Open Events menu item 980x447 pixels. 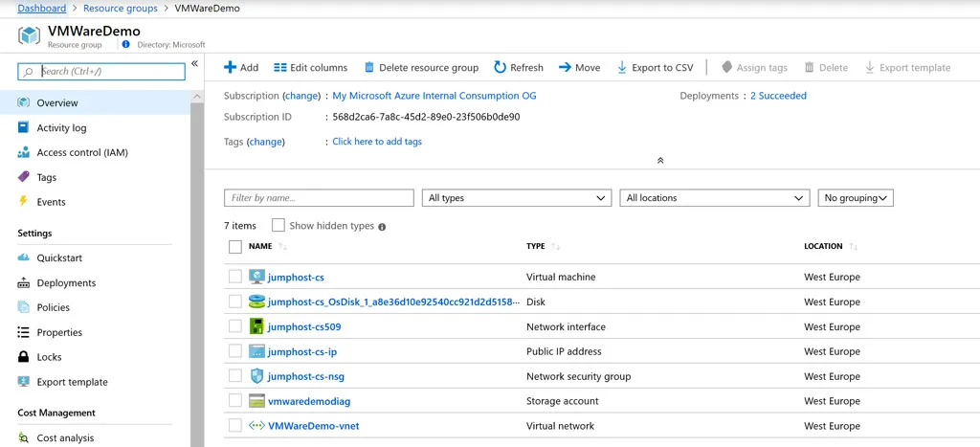[95, 202]
